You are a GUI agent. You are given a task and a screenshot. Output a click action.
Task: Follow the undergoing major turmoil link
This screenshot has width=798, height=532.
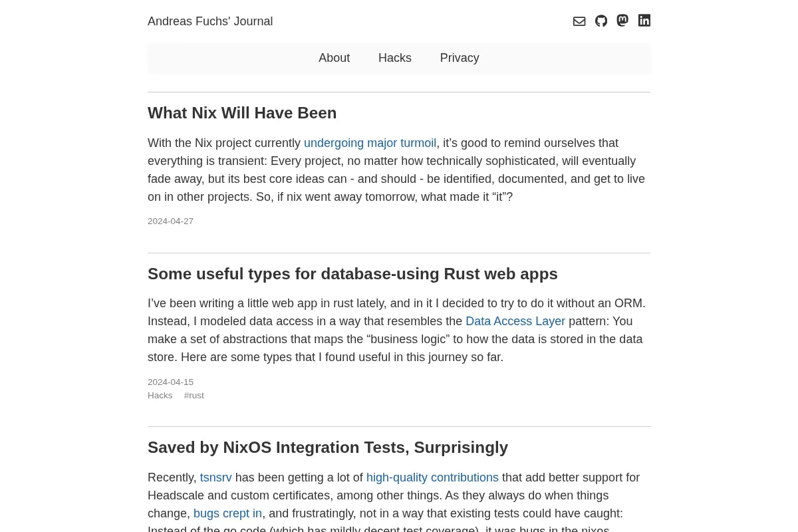(x=370, y=143)
